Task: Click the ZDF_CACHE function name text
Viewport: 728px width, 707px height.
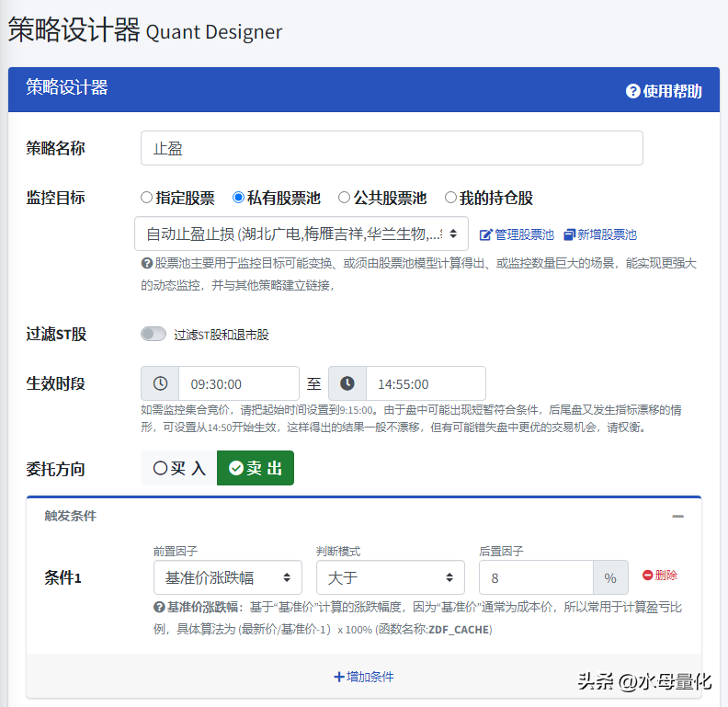Action: click(x=459, y=630)
